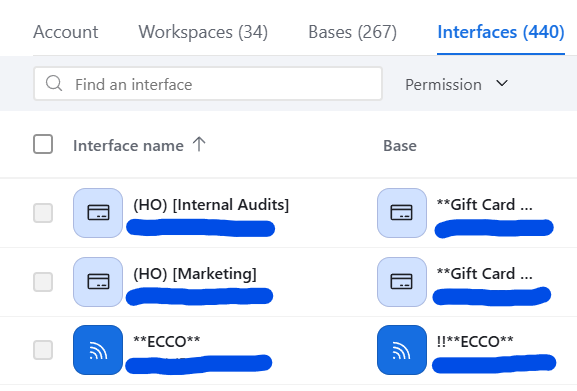Open the **ECCO** interface name
Screen dimensions: 577x391
pos(167,342)
